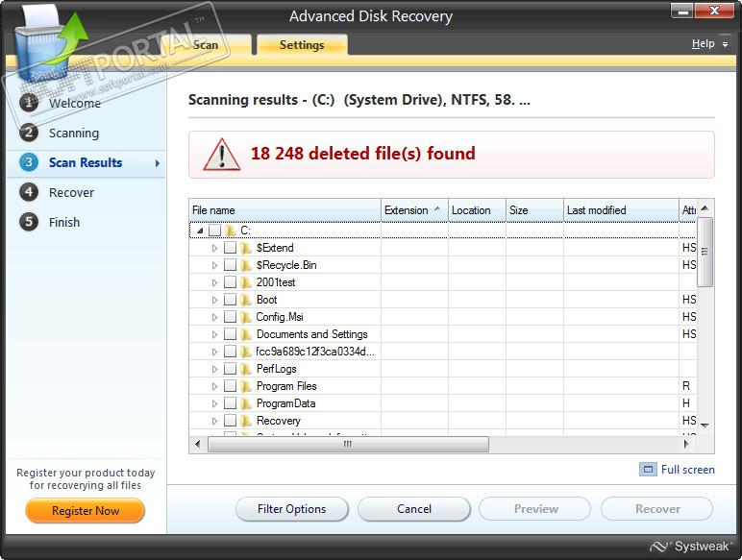Click Register Now button

[86, 511]
